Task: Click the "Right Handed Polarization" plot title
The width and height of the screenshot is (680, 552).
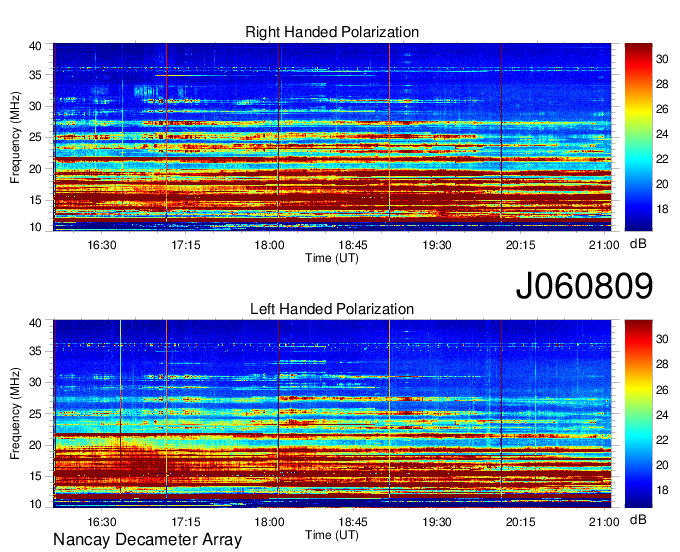Action: pyautogui.click(x=332, y=32)
